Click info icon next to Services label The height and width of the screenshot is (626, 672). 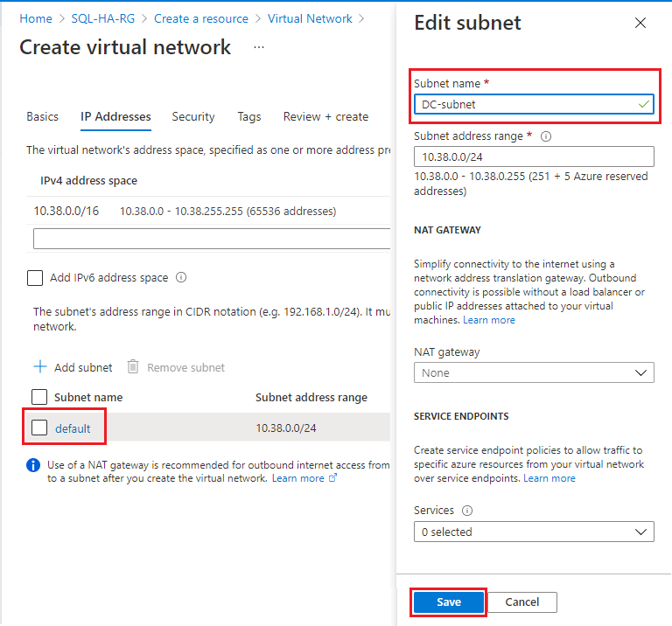tap(467, 511)
